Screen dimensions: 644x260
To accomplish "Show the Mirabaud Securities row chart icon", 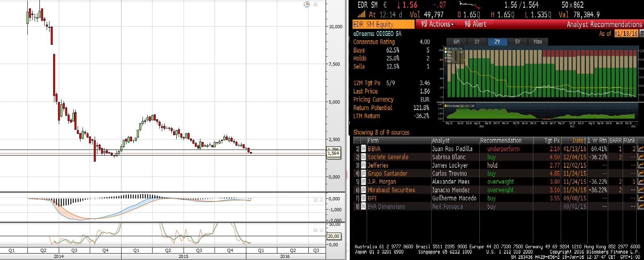I will pyautogui.click(x=641, y=190).
